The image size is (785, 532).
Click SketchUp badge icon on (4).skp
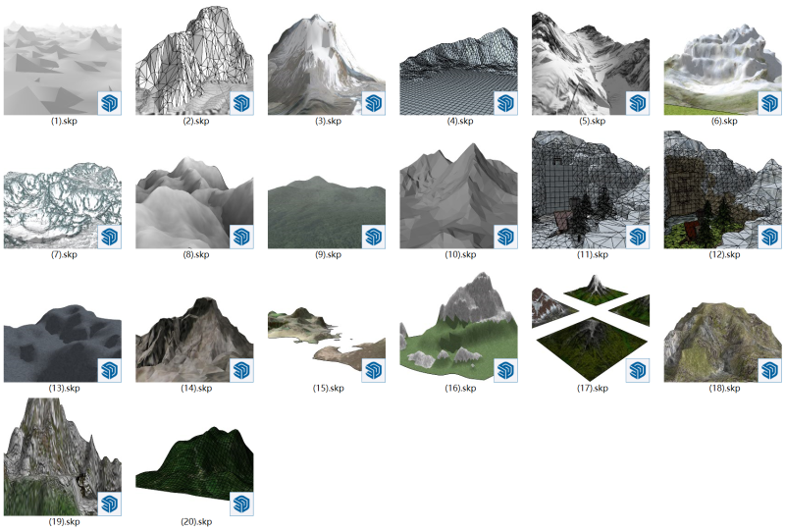[505, 103]
